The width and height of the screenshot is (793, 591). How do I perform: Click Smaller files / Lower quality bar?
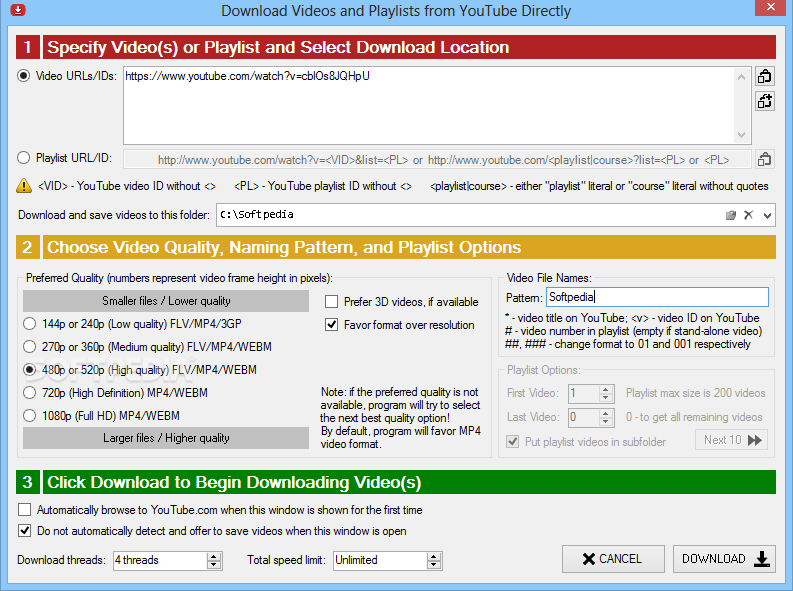coord(166,301)
